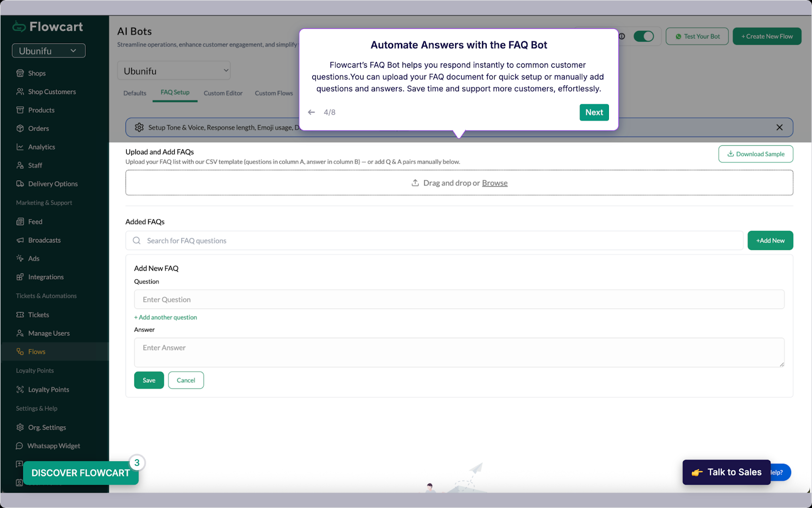Screen dimensions: 812x508
Task: Click Create New Flow button
Action: coord(767,36)
